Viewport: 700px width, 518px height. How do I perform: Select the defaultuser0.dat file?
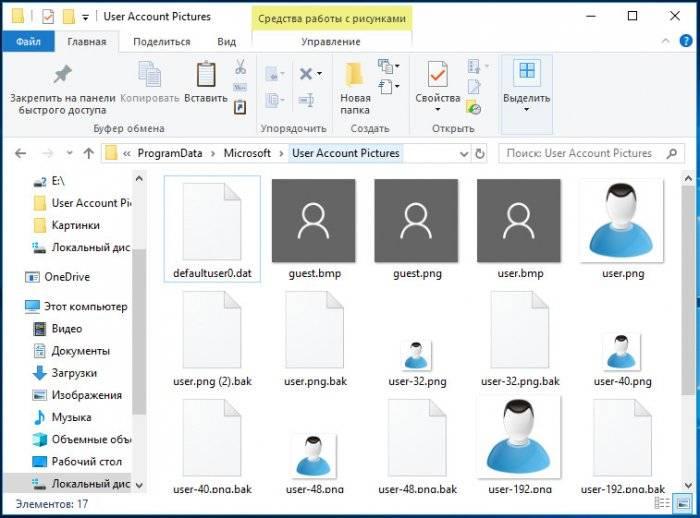pyautogui.click(x=212, y=229)
